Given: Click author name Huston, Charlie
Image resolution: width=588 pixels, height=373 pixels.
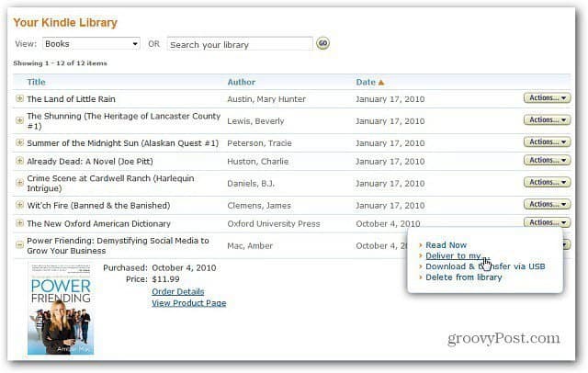Looking at the screenshot, I should [257, 161].
